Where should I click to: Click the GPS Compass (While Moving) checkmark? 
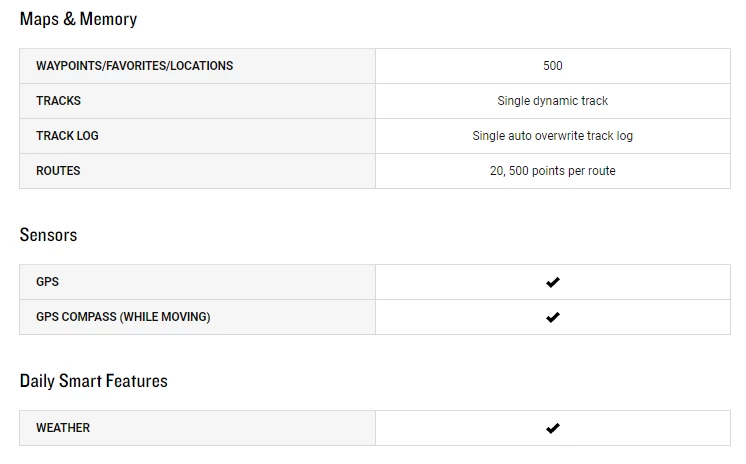point(553,317)
